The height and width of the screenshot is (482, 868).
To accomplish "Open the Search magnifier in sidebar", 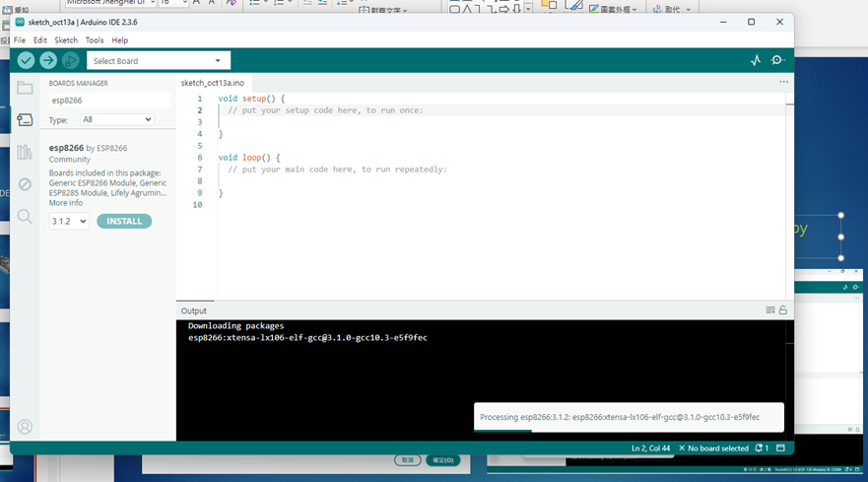I will [25, 217].
